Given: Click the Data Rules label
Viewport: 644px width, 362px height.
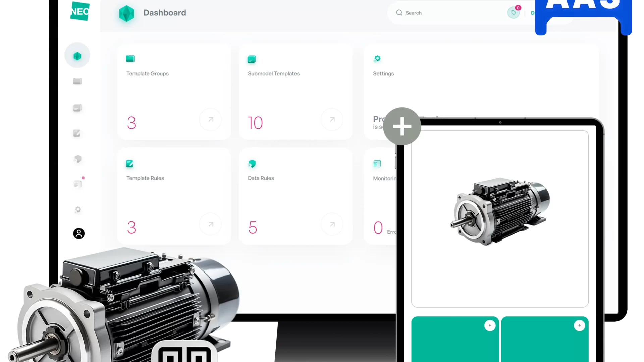Looking at the screenshot, I should [261, 178].
